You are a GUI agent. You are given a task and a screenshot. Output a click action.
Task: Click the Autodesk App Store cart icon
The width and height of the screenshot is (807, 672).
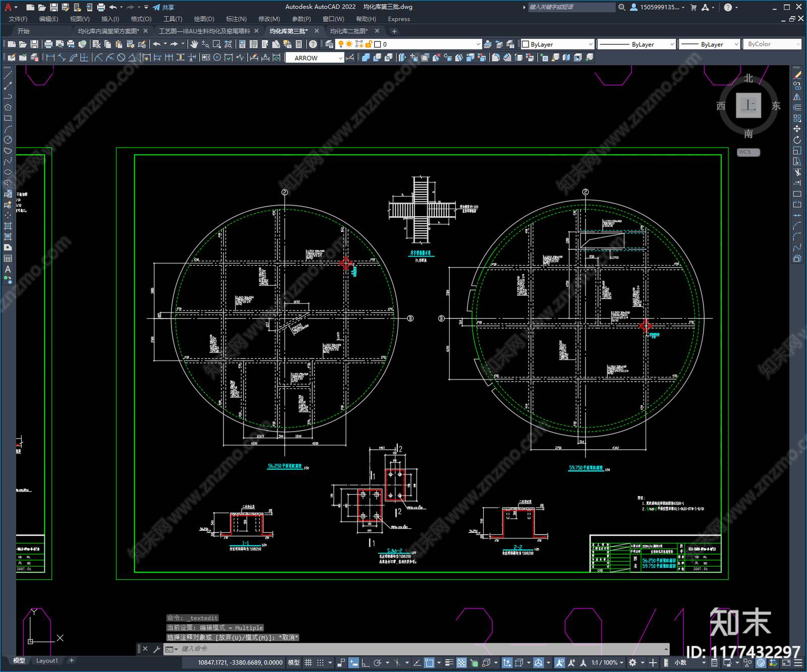[694, 7]
